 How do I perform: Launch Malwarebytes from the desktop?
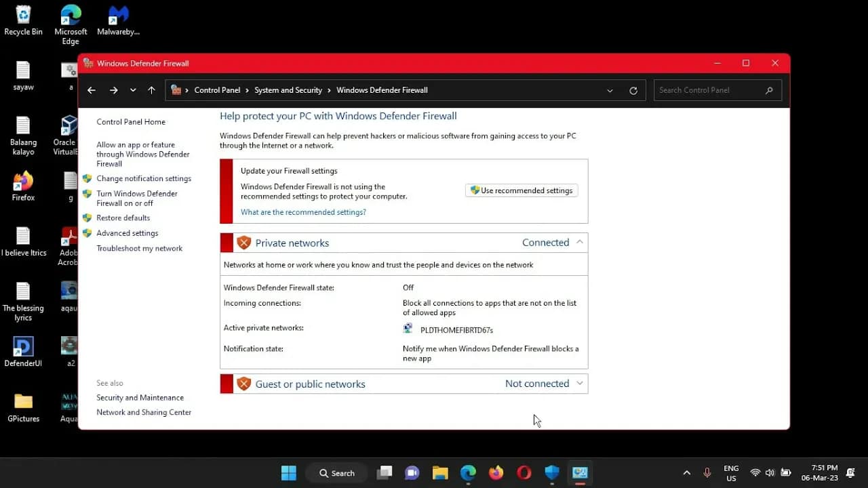click(118, 14)
